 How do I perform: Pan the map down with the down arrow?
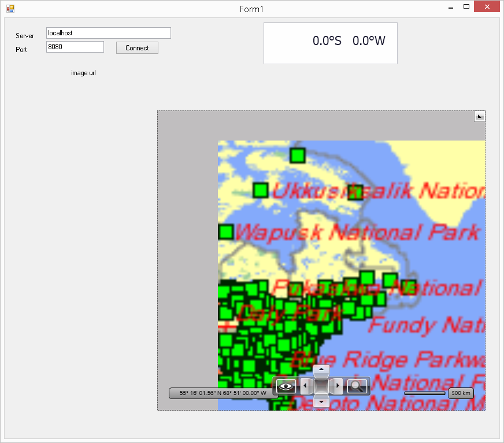tap(321, 401)
